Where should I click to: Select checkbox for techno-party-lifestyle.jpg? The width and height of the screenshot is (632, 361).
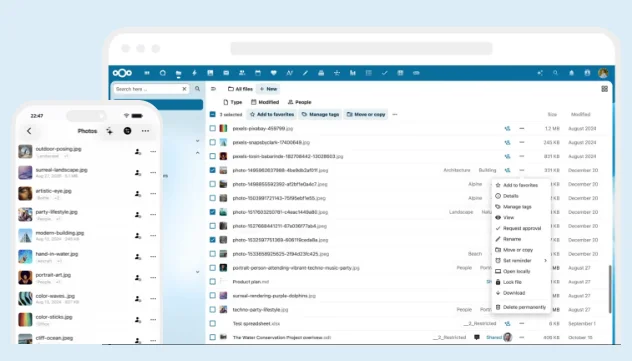point(212,309)
